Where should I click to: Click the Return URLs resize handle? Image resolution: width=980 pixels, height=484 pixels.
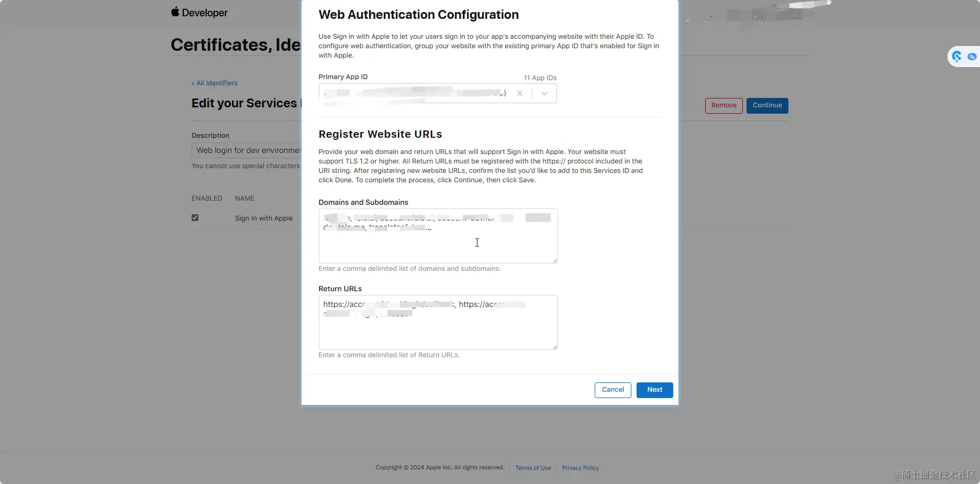click(554, 346)
